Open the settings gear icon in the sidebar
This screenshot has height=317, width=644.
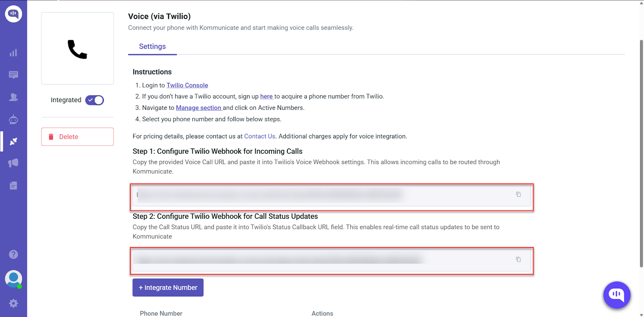[x=13, y=303]
